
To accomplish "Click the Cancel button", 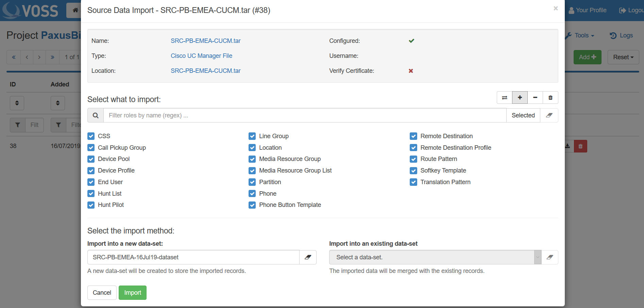I will click(x=102, y=293).
